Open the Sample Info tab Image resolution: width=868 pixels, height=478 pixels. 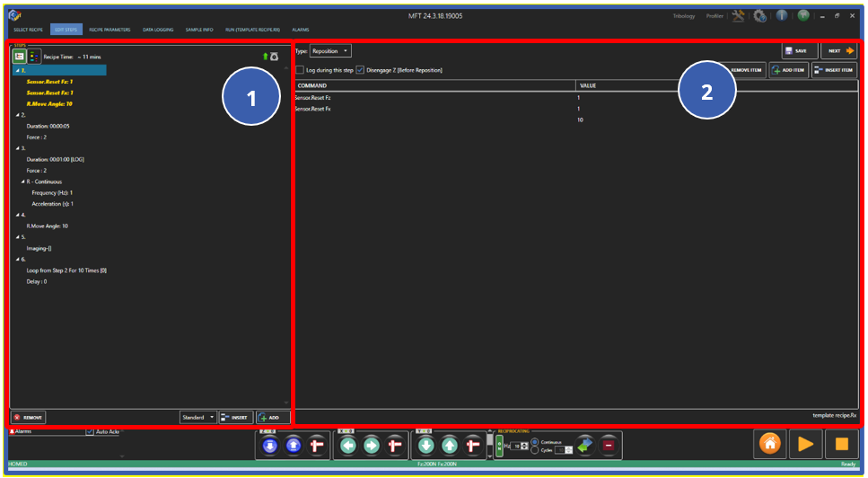pyautogui.click(x=199, y=30)
